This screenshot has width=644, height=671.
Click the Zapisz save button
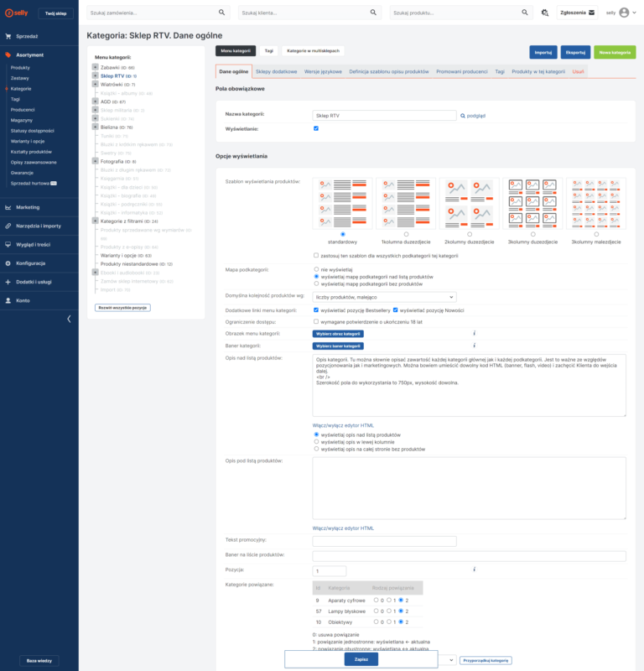361,659
